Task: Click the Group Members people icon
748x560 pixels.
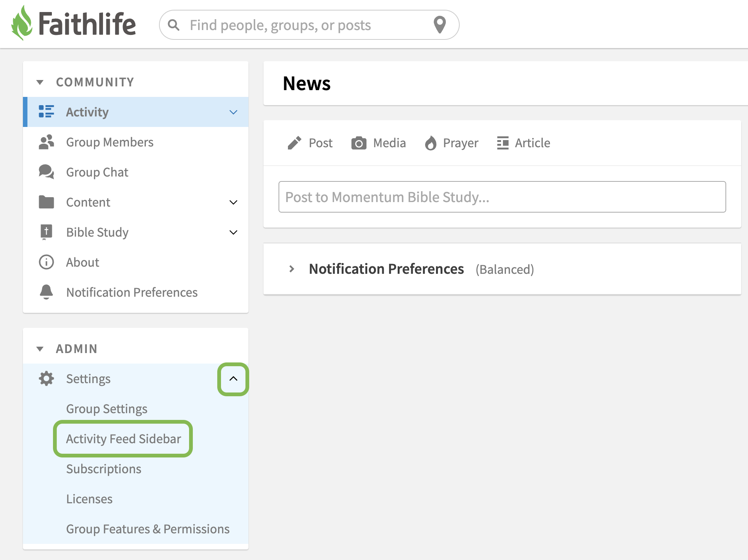Action: (46, 142)
